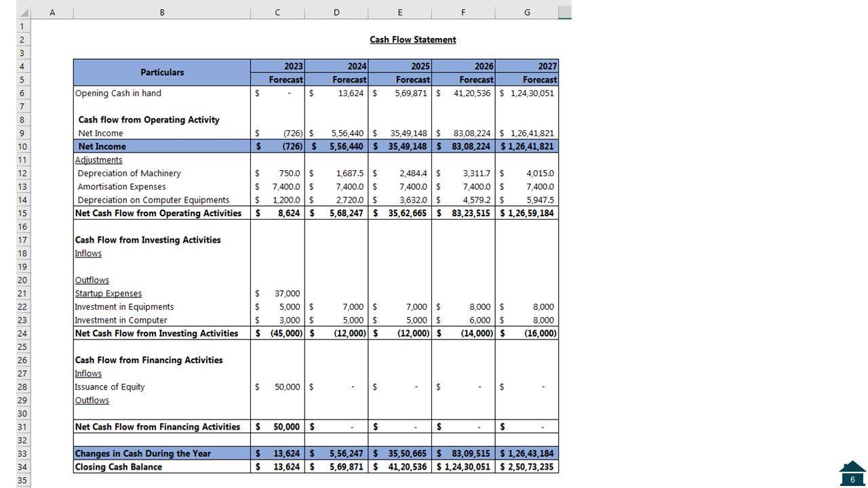The height and width of the screenshot is (488, 868).
Task: Click the Adjustments underlined label
Action: click(x=99, y=160)
